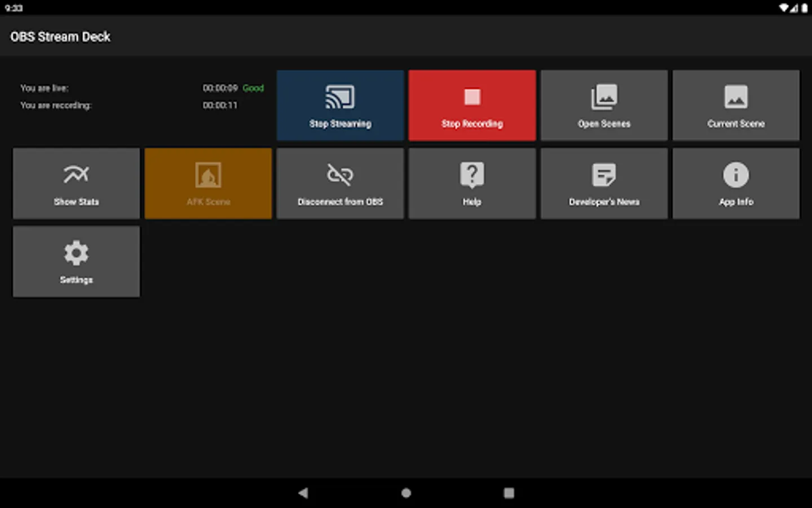Open the Help tile
Viewport: 812px width, 508px height.
[472, 183]
